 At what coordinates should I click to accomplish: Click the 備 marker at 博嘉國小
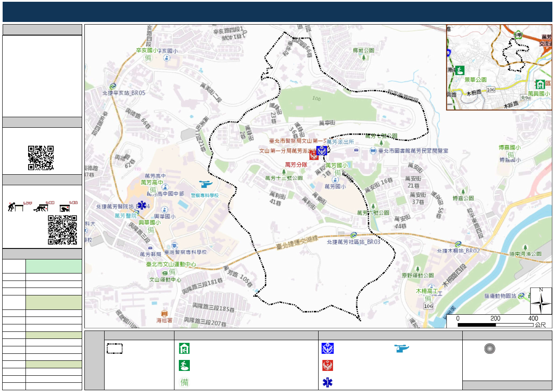tap(511, 155)
